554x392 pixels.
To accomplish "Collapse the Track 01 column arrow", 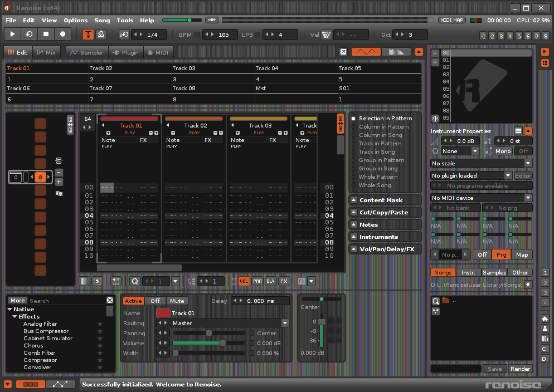I will (x=103, y=125).
